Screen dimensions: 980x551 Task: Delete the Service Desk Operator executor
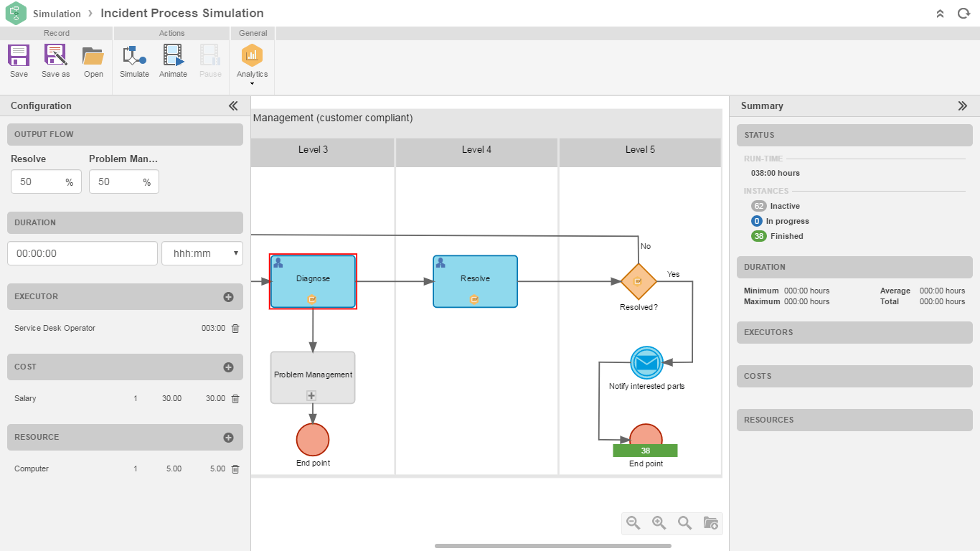pyautogui.click(x=235, y=328)
